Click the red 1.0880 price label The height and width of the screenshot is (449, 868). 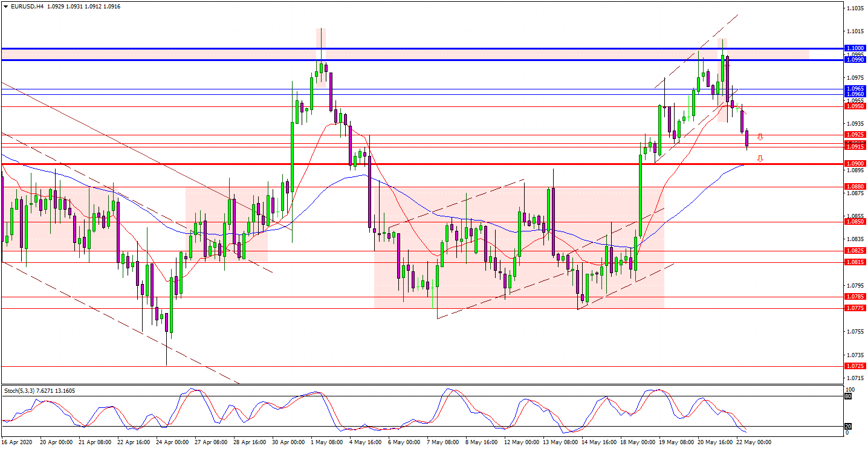click(x=855, y=187)
